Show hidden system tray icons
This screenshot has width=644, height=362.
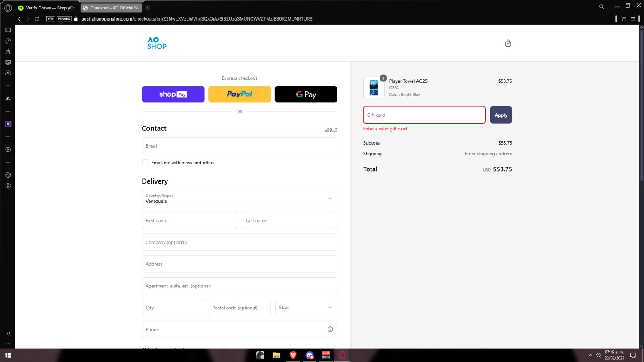coord(590,355)
